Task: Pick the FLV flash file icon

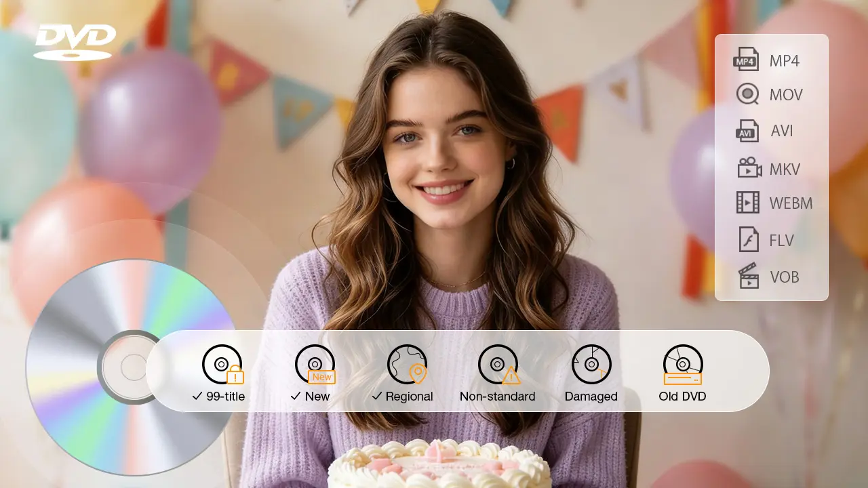Action: click(x=749, y=239)
